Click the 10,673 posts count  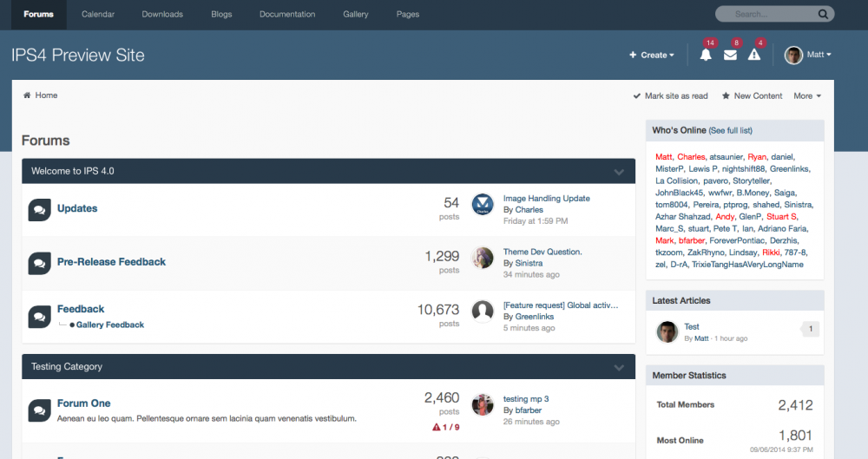[438, 310]
